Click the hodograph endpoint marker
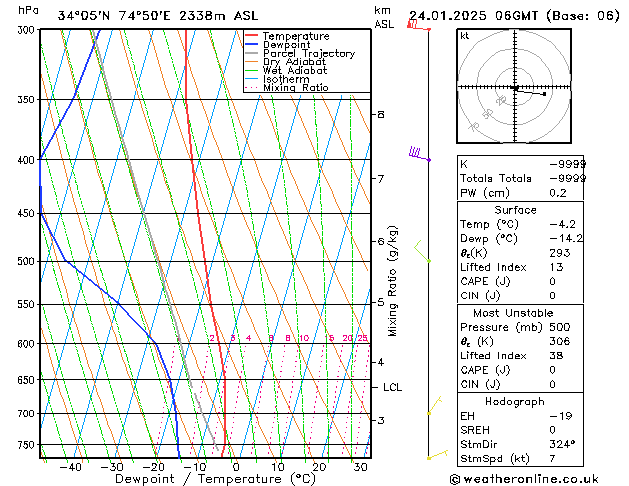This screenshot has width=629, height=486. (544, 94)
